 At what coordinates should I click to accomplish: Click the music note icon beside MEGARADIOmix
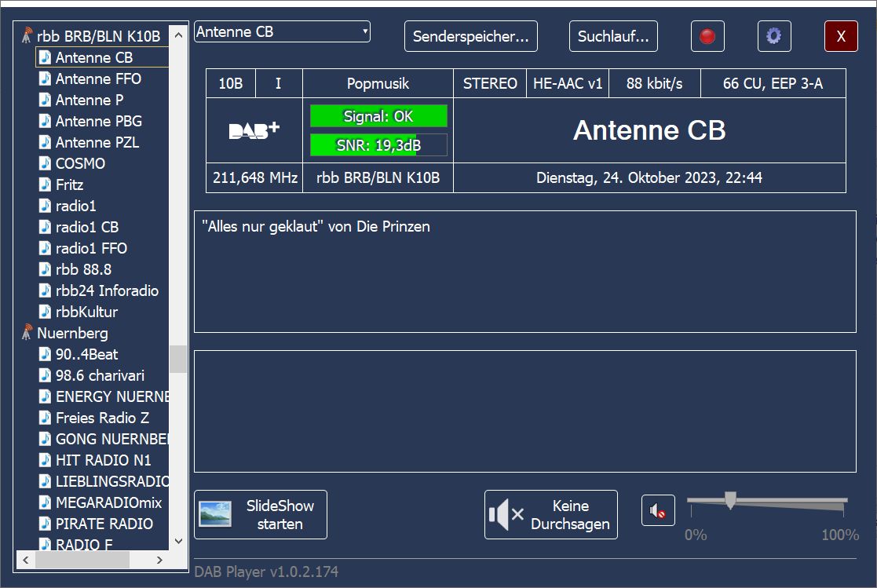(x=45, y=502)
